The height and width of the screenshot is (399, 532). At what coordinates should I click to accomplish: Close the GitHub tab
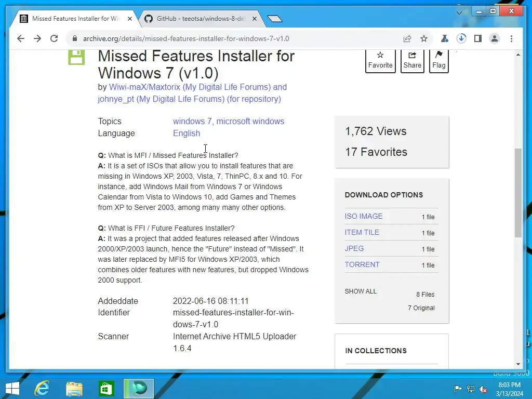(x=255, y=19)
